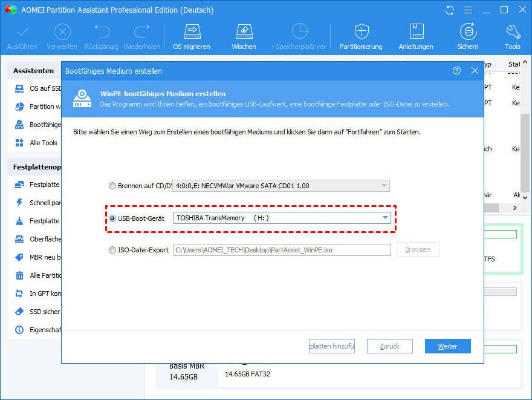Select the ISO-Datei-Export radio button
This screenshot has width=532, height=400.
pyautogui.click(x=112, y=250)
